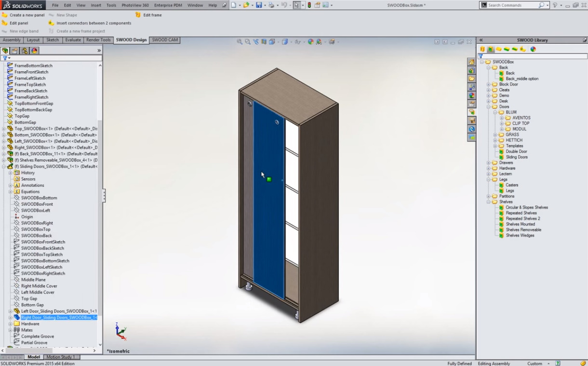
Task: Select the Middle Plane in feature tree
Action: [33, 280]
